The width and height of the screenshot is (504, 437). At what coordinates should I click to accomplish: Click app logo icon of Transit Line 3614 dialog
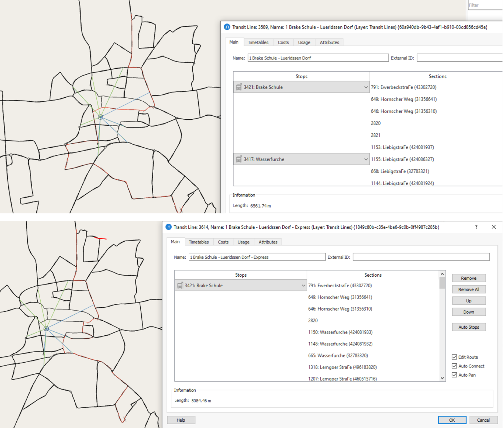click(168, 227)
